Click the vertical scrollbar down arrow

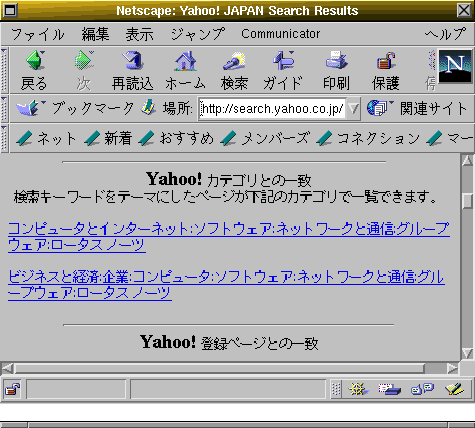[x=467, y=353]
